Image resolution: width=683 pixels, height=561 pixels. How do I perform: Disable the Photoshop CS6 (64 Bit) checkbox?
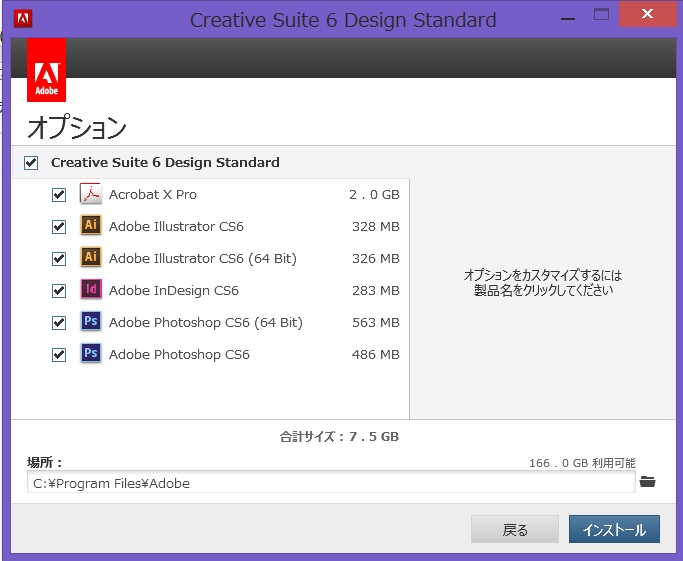59,323
